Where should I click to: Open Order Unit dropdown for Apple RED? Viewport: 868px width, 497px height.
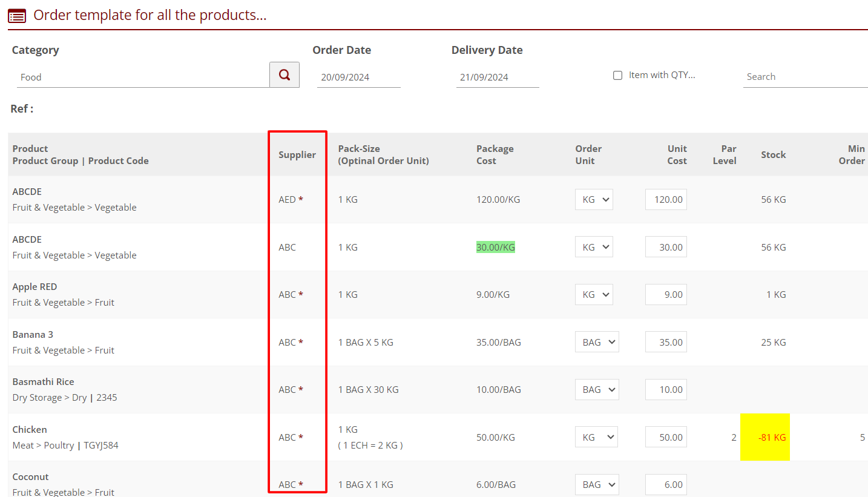(x=594, y=295)
